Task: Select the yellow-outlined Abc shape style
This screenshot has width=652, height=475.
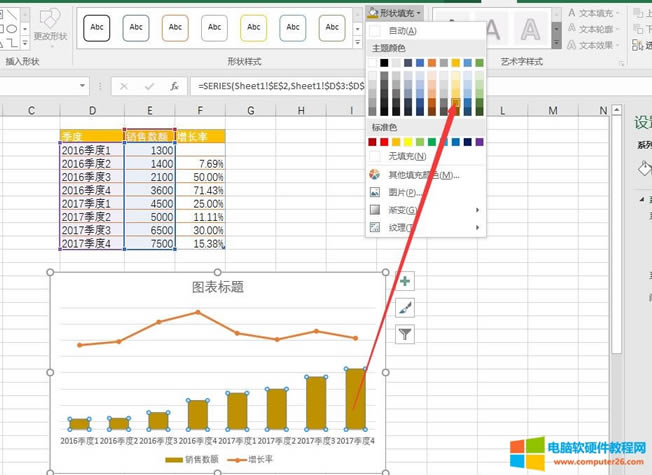Action: click(x=254, y=28)
